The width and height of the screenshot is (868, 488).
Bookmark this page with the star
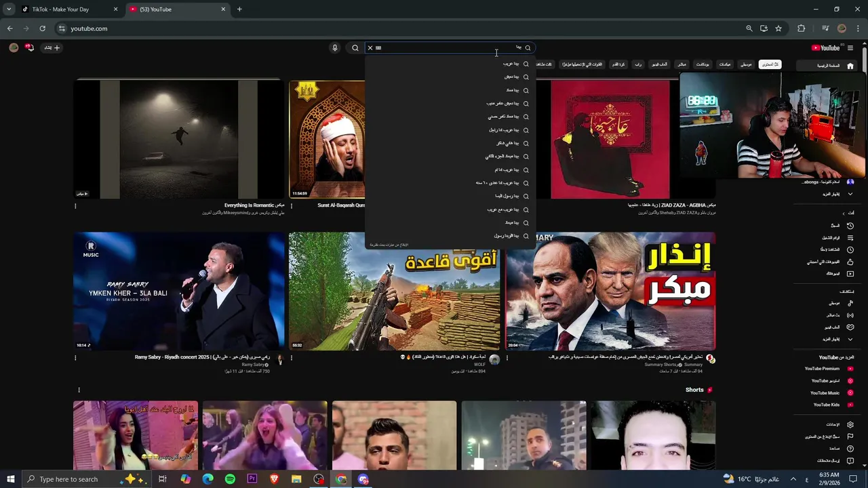point(778,28)
